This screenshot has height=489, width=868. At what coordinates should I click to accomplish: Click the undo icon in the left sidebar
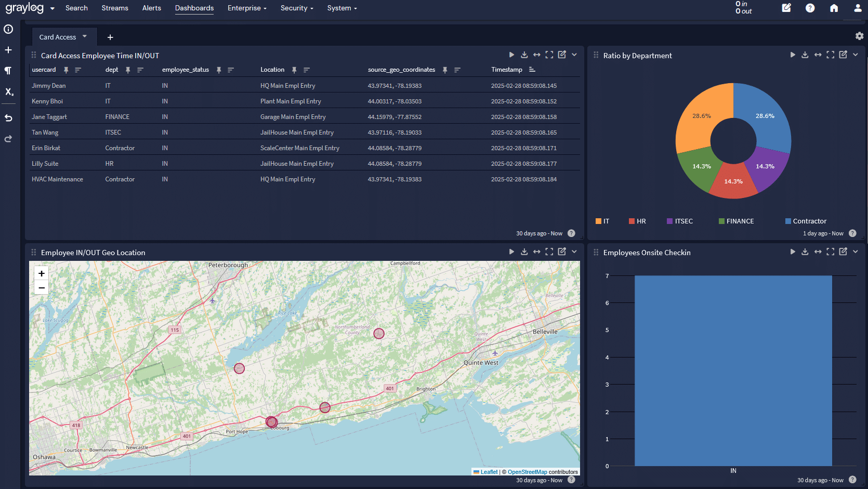8,118
